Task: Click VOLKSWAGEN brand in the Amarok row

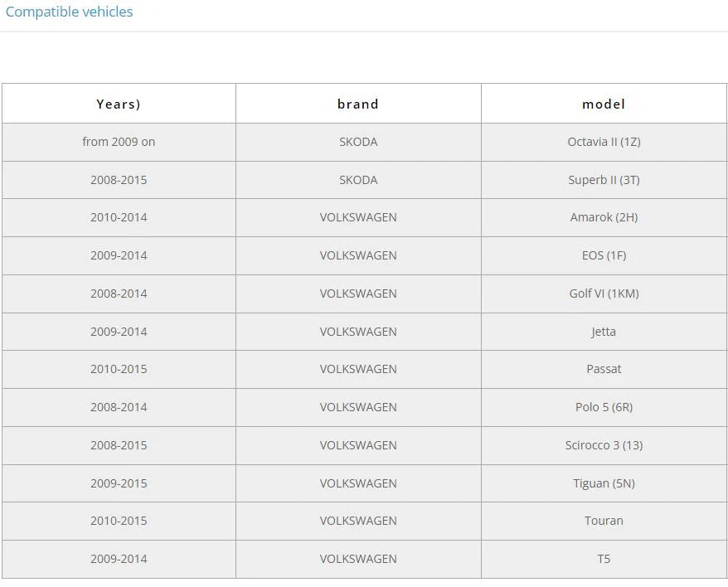Action: click(358, 217)
